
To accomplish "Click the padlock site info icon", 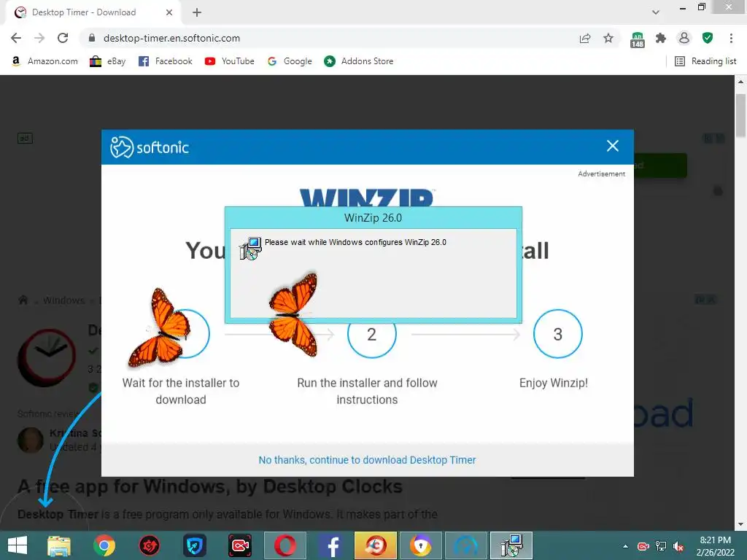I will click(92, 38).
